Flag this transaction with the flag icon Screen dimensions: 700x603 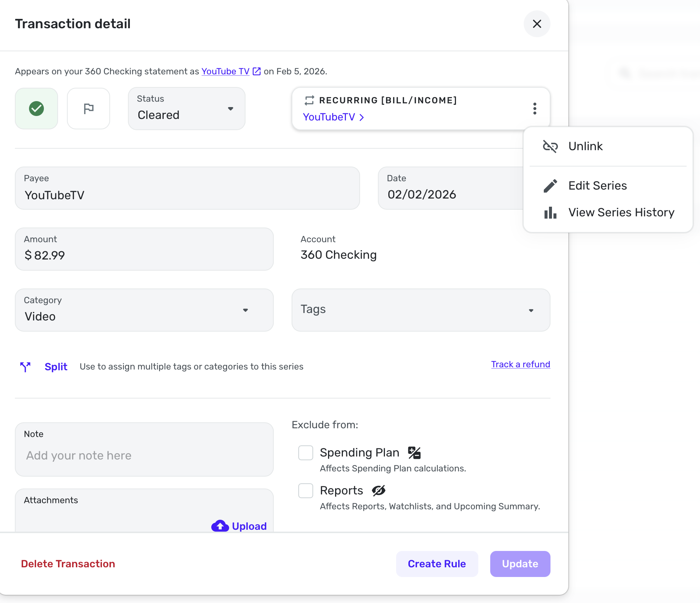(89, 109)
